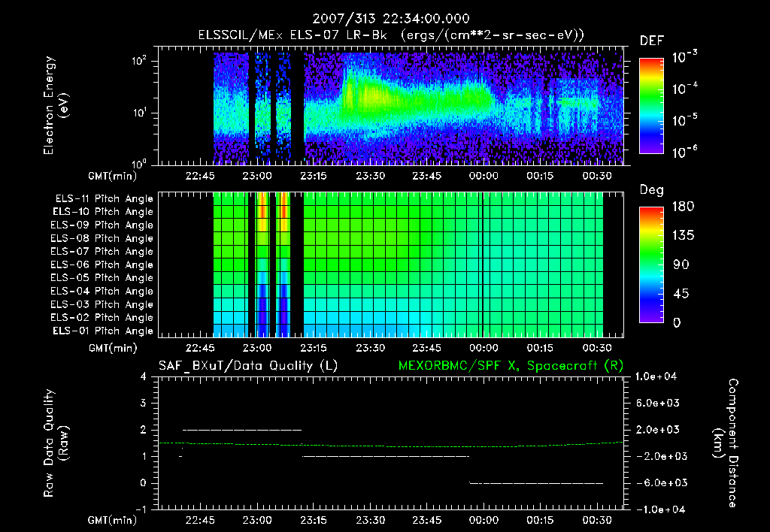Screen dimensions: 770x532
Task: Click the data quality level 2 line segment
Action: (x=241, y=430)
